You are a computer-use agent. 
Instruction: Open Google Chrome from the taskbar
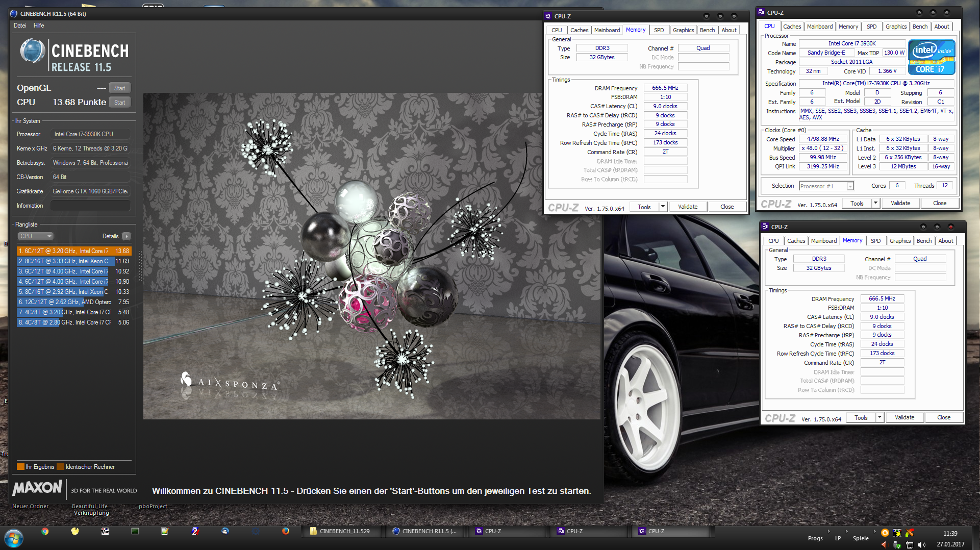(45, 531)
